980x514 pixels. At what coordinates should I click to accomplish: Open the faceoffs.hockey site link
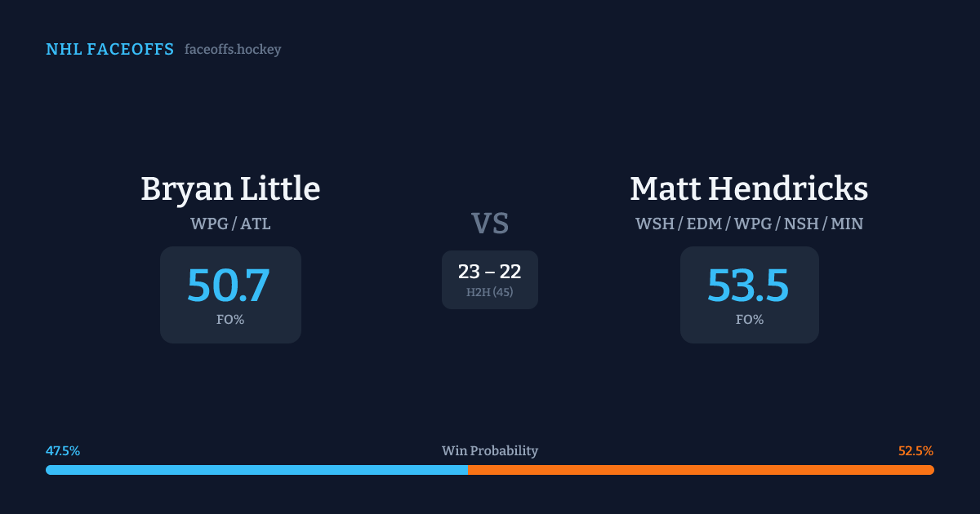coord(233,50)
